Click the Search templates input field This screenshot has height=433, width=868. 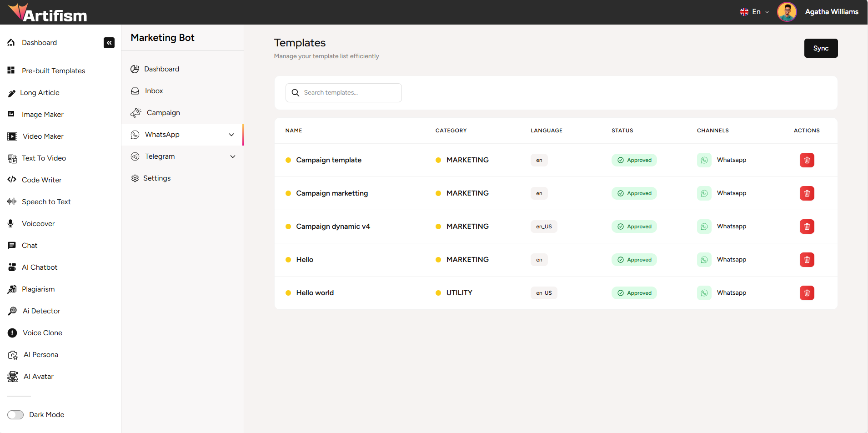pyautogui.click(x=343, y=92)
